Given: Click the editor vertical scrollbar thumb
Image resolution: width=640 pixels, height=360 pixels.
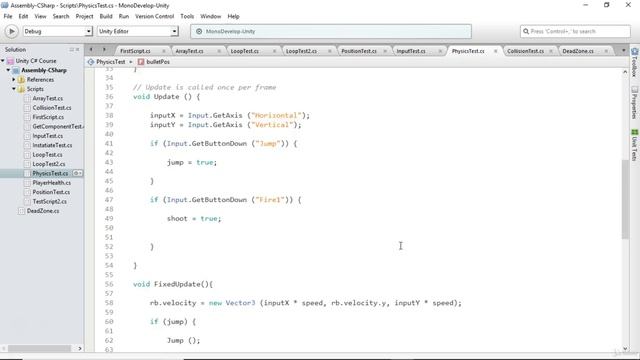Looking at the screenshot, I should point(625,199).
